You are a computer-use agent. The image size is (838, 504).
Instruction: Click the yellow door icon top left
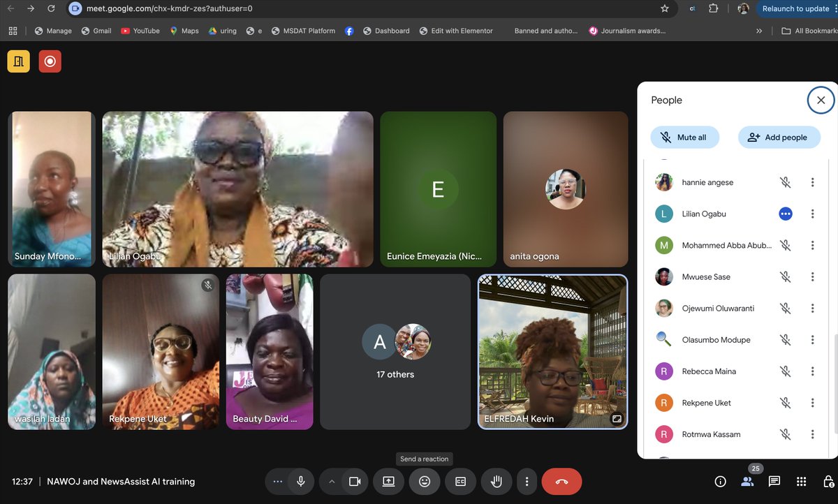point(19,61)
